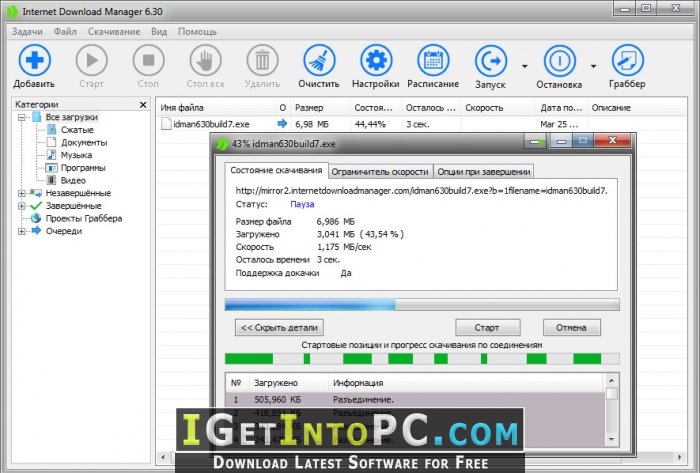Click the Пауза status text

click(x=302, y=204)
